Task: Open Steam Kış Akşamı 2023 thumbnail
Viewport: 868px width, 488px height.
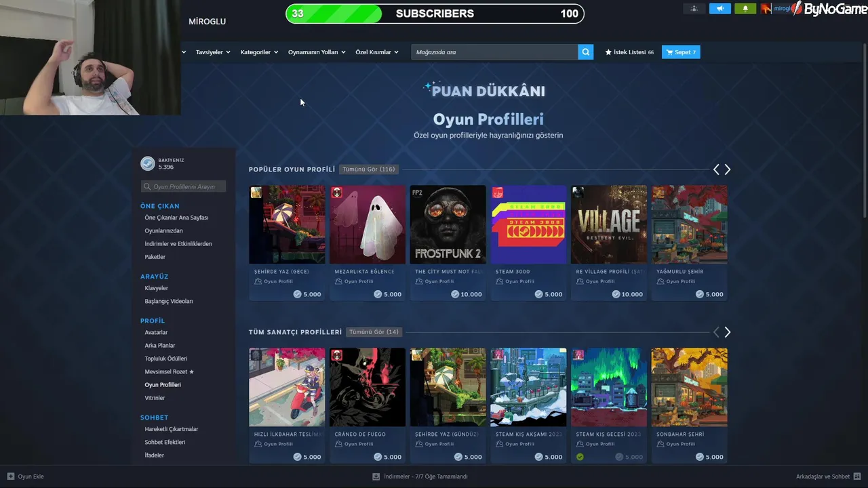Action: [528, 387]
